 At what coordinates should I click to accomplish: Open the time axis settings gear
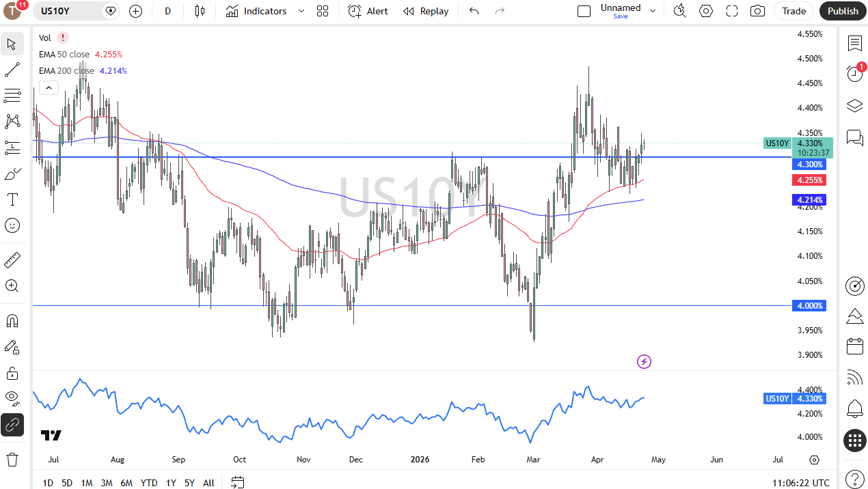click(814, 460)
